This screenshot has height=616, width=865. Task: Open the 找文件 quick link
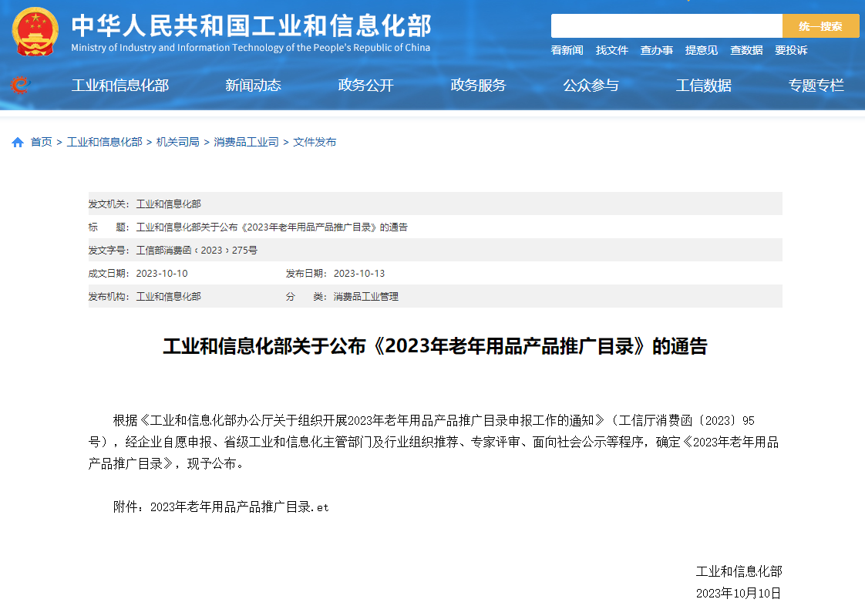(x=611, y=50)
